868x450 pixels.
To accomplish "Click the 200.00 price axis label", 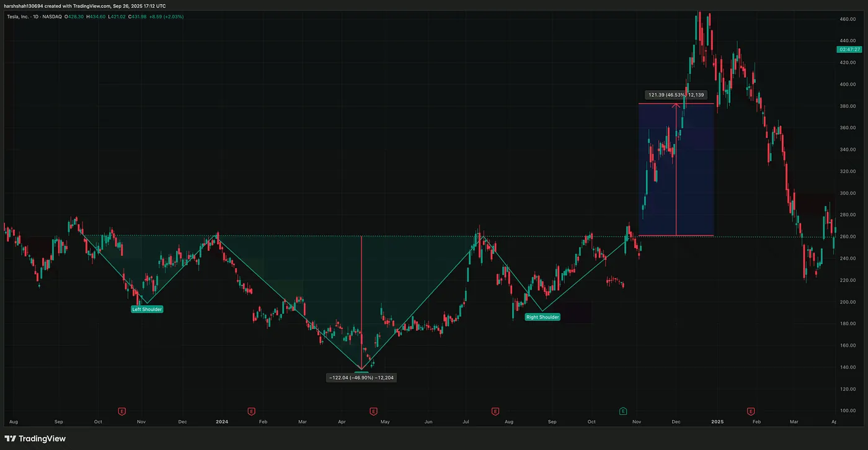I will 848,302.
